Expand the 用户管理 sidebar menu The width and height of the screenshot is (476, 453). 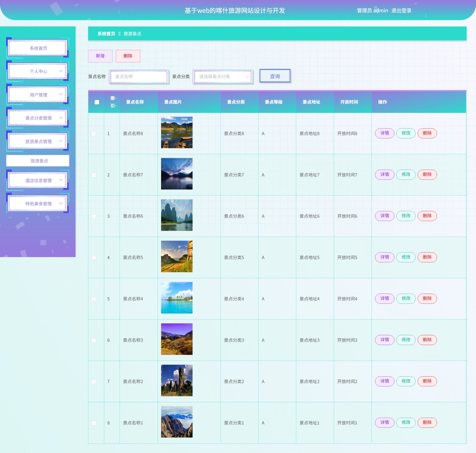(38, 95)
